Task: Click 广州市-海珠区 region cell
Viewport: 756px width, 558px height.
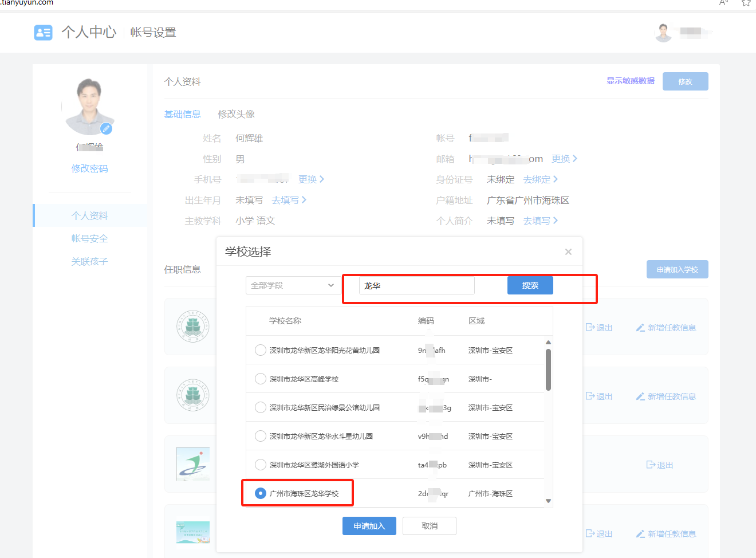Action: 490,493
